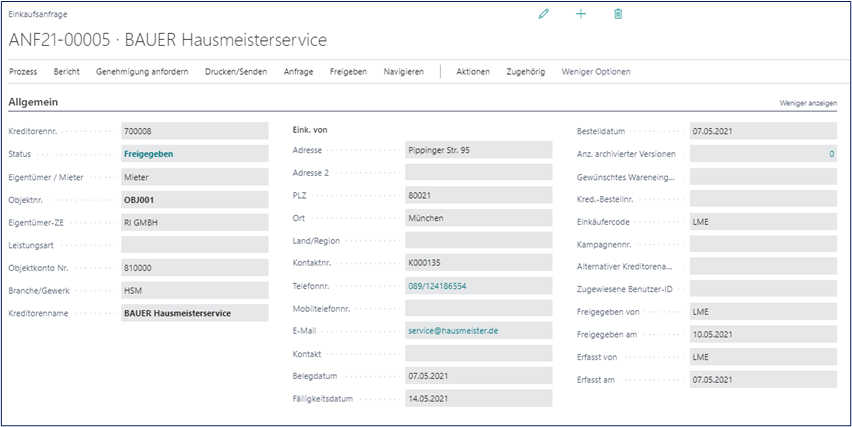Screen dimensions: 852x427
Task: Open the Navigieren menu
Action: [404, 72]
